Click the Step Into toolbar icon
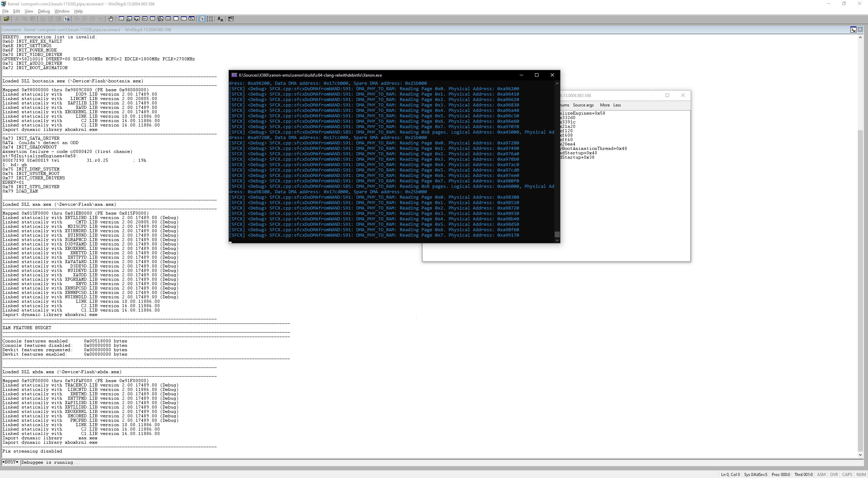868x478 pixels. point(77,19)
